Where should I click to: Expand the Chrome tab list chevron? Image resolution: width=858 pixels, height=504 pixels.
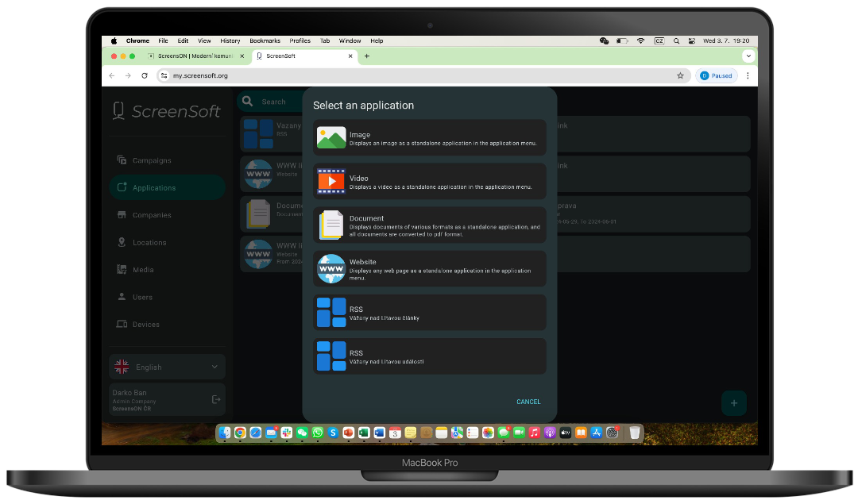(748, 56)
